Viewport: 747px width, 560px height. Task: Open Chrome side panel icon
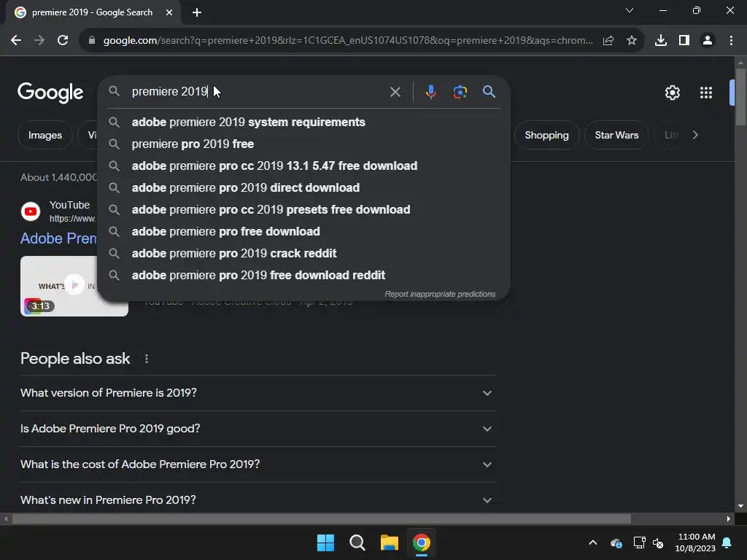(684, 41)
